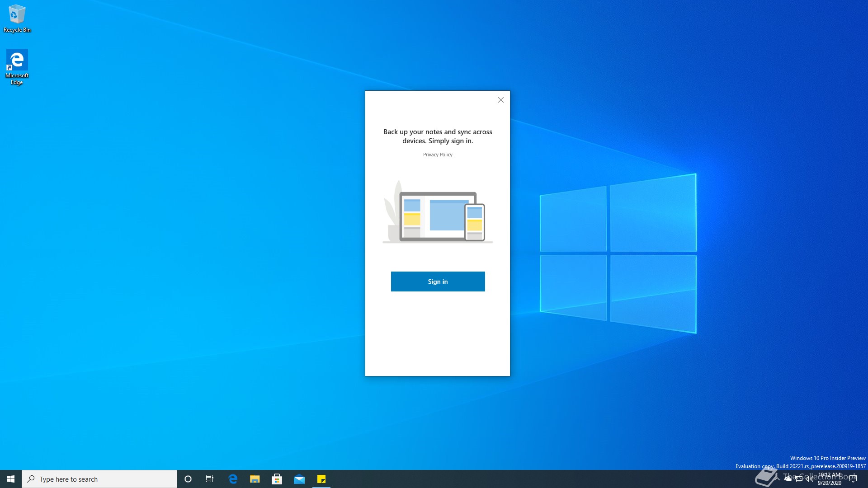Open the volume speaker control

click(809, 479)
